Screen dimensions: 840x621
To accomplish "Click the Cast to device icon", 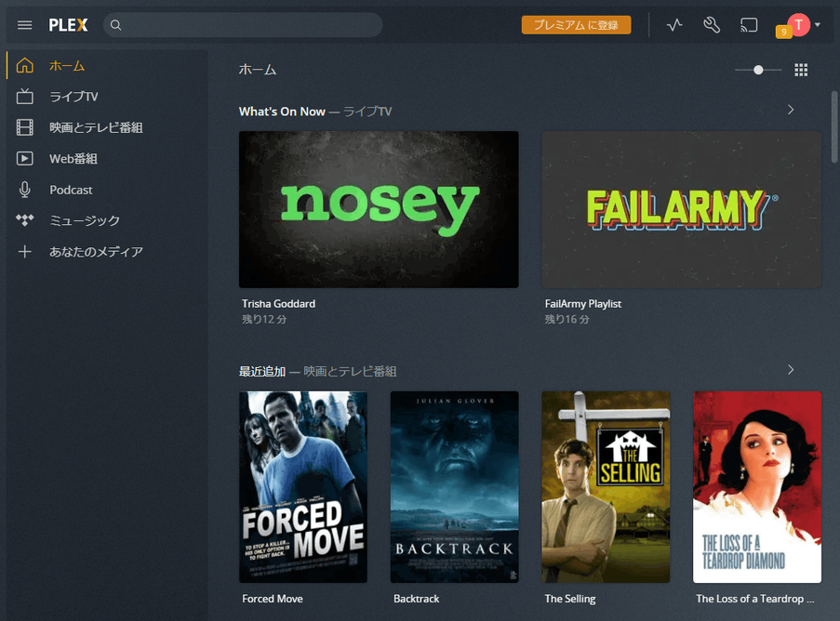I will [749, 25].
